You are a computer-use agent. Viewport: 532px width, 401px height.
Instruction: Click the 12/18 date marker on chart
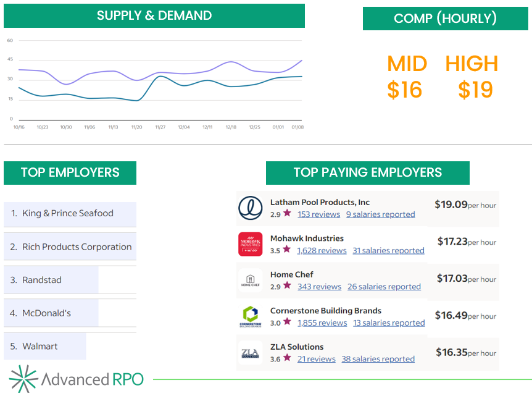230,127
